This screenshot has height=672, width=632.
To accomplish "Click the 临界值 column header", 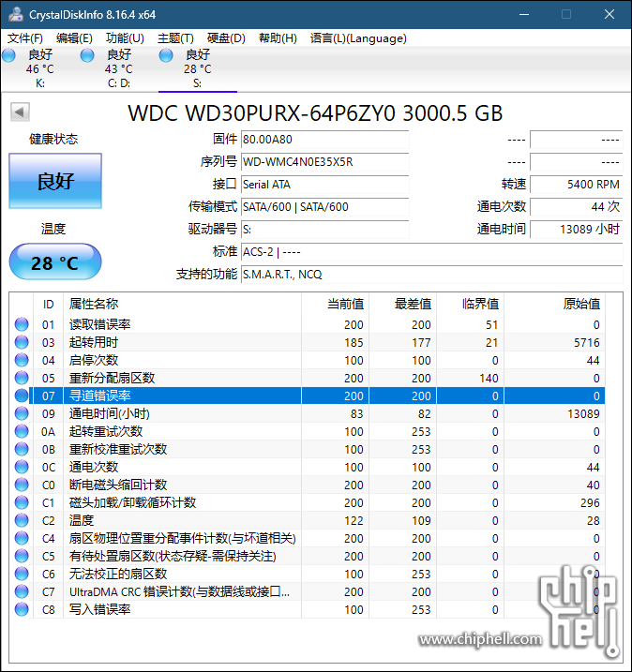I will tap(471, 305).
